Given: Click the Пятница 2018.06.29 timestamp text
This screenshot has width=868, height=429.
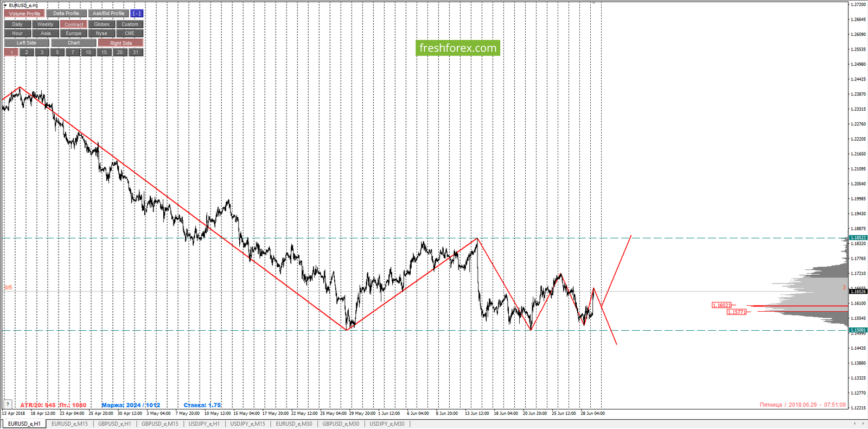Looking at the screenshot, I should [x=802, y=405].
